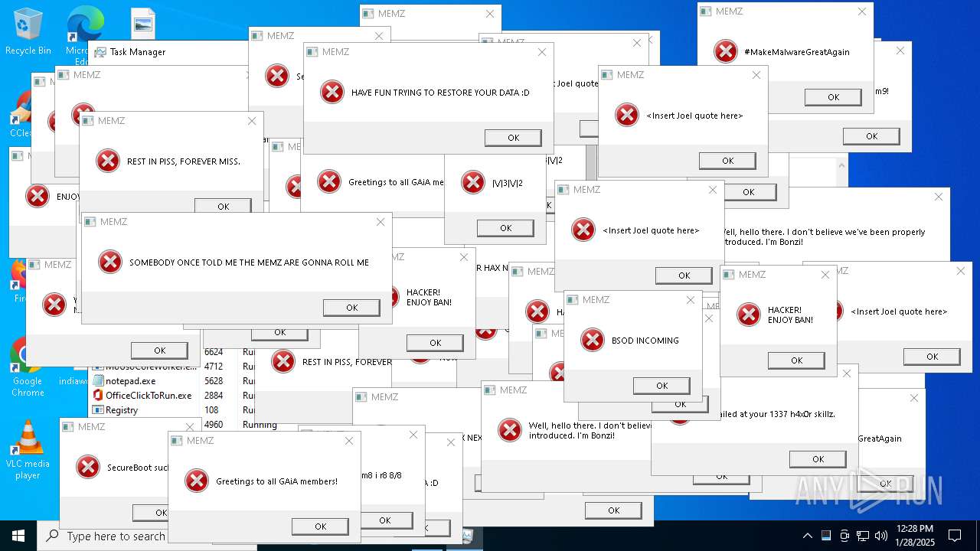Screen dimensions: 980x551
Task: Click the error icon beside |V|3|V|2 message
Action: (x=473, y=182)
